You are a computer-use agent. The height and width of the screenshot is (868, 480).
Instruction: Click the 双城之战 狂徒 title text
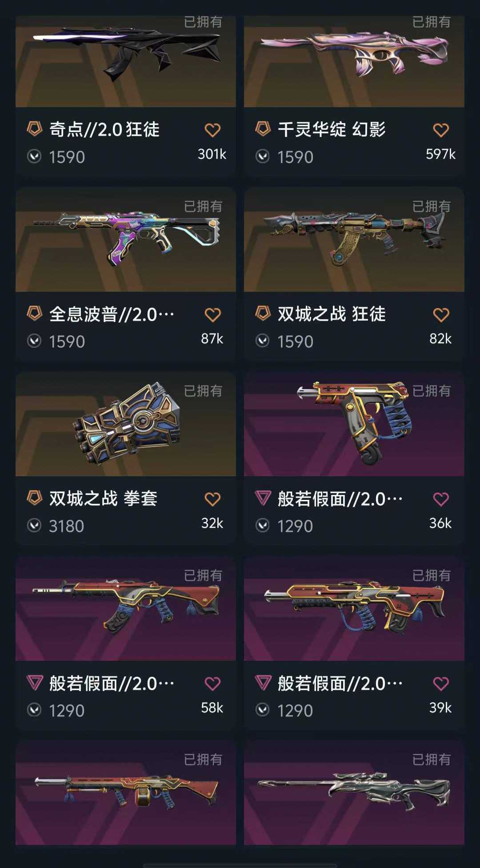coord(332,314)
